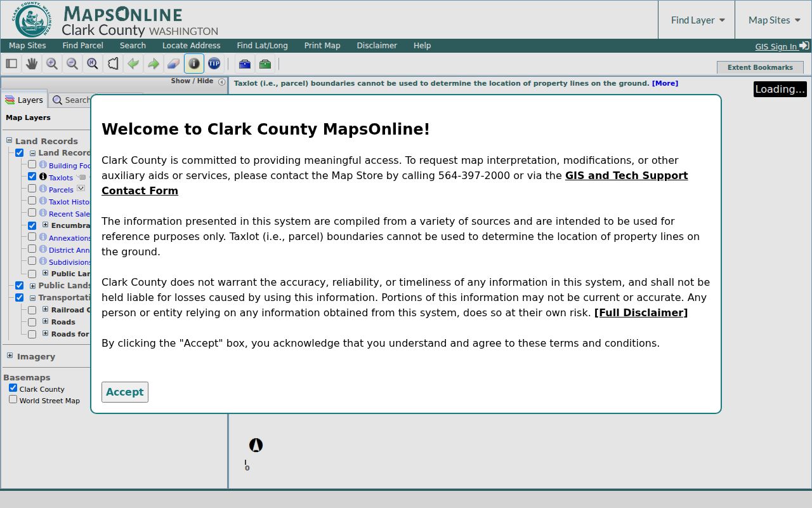Open the blue toolbox
Viewport: 812px width, 508px height.
[245, 63]
